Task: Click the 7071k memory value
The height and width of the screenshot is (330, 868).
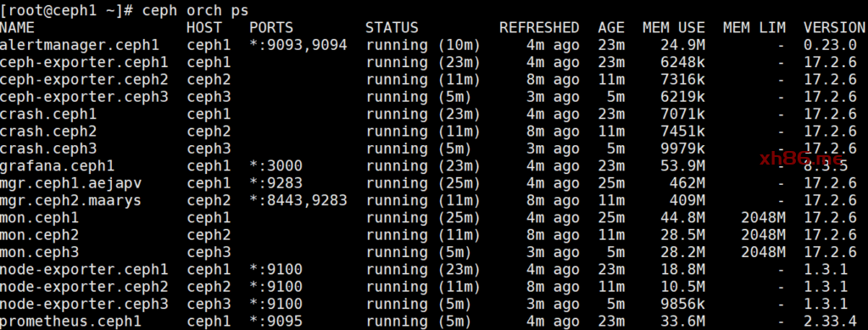Action: pos(682,114)
